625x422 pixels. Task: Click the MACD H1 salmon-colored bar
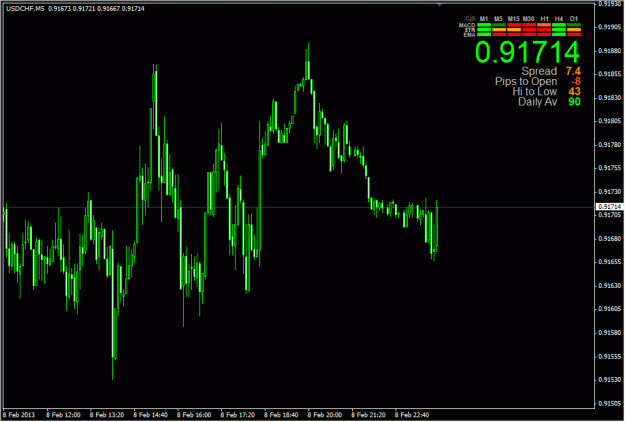[x=544, y=25]
